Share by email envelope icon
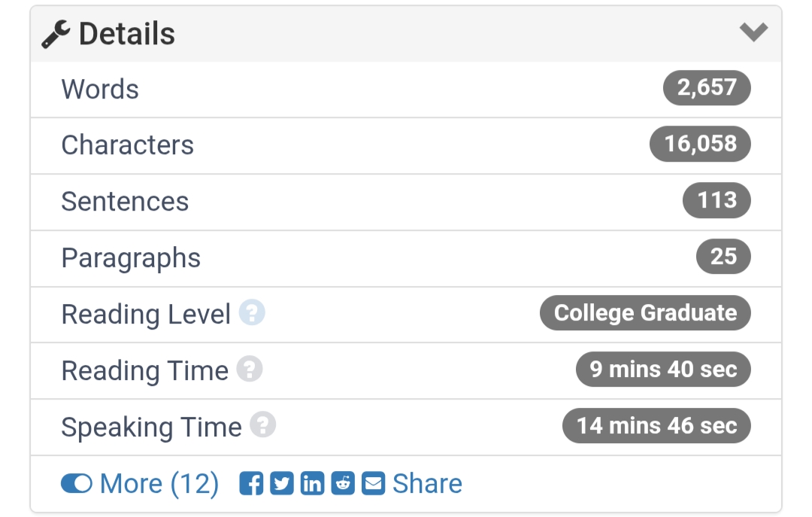This screenshot has height=517, width=812. tap(373, 483)
